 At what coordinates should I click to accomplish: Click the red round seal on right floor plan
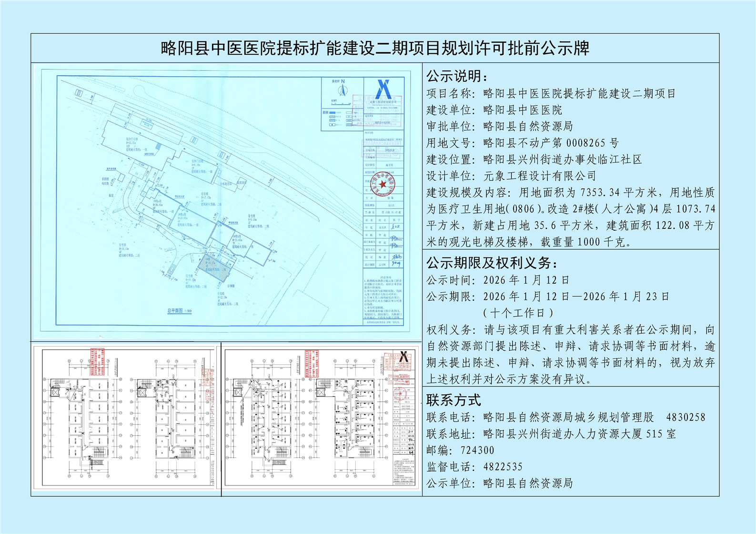point(400,393)
